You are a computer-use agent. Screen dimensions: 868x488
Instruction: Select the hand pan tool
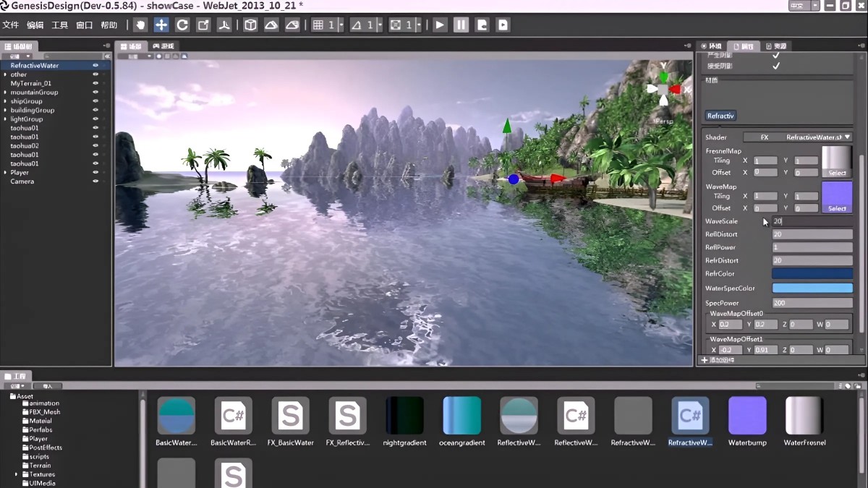point(140,25)
